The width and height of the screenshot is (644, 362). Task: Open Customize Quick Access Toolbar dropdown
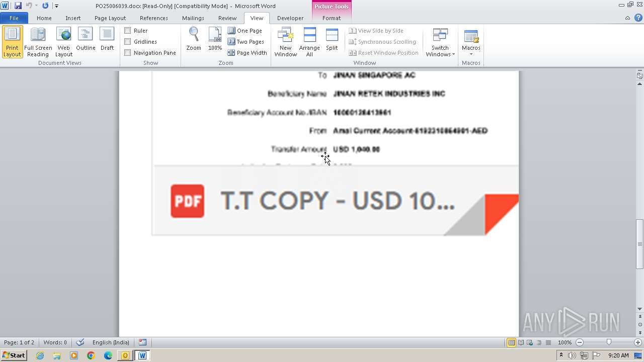coord(57,6)
